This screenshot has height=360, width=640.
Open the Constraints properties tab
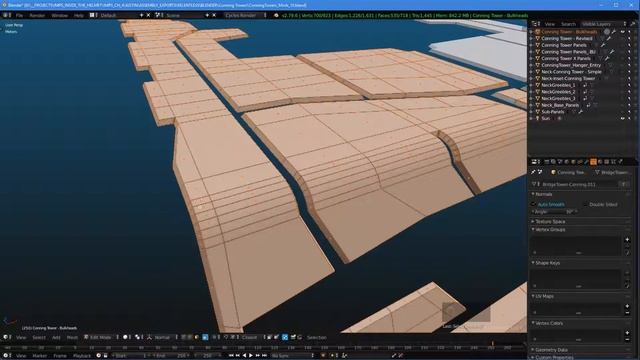pyautogui.click(x=580, y=162)
